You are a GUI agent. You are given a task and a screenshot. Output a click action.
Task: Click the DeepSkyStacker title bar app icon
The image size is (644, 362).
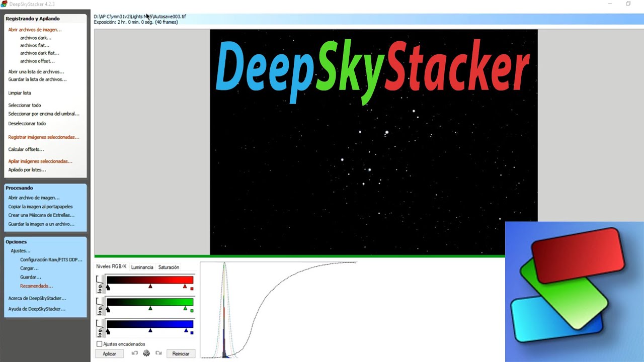click(x=4, y=4)
